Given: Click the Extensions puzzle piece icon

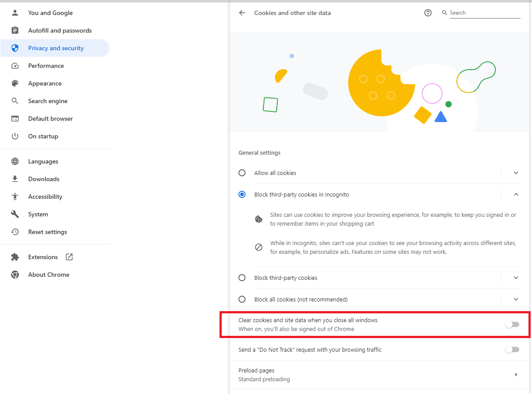Looking at the screenshot, I should [15, 257].
